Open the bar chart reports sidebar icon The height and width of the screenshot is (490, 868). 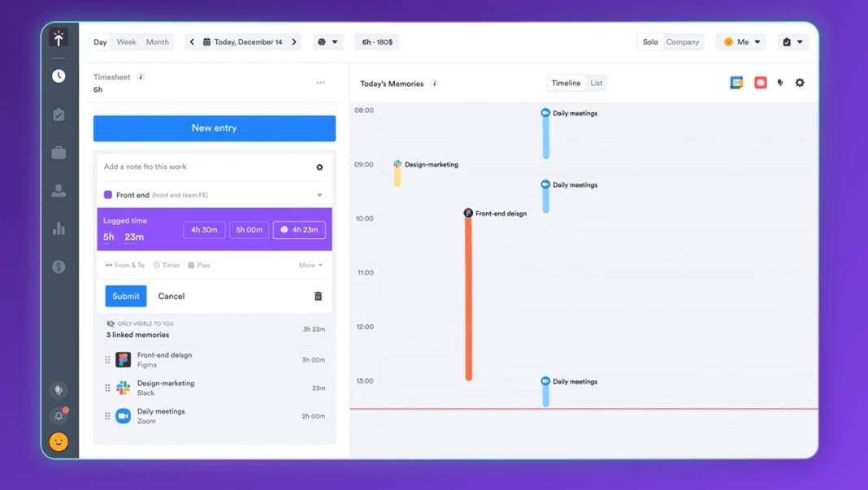coord(59,229)
